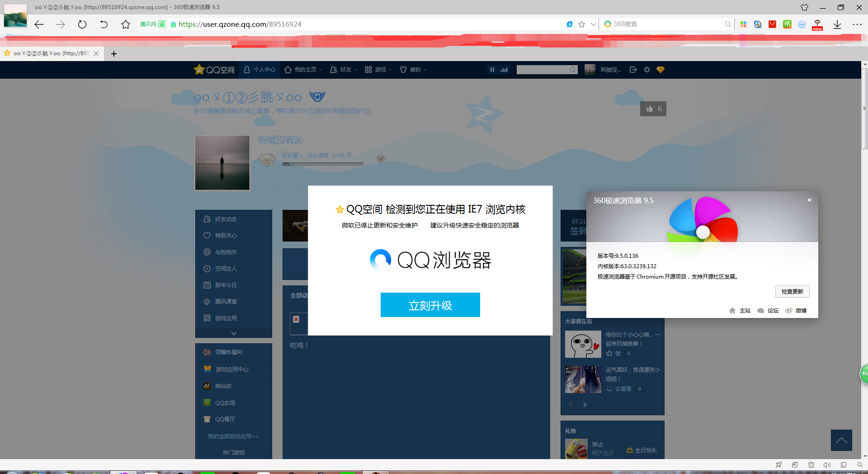
Task: Click the trash icon in status bar
Action: click(811, 465)
